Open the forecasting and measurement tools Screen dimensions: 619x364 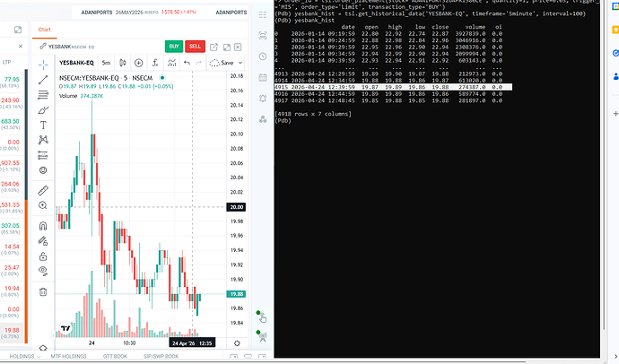pyautogui.click(x=43, y=155)
